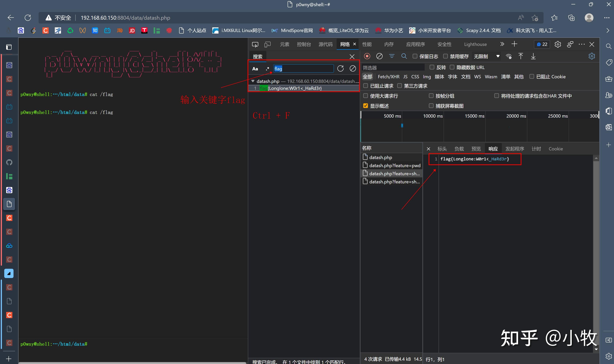Open the 标头 tab of the request

[442, 149]
